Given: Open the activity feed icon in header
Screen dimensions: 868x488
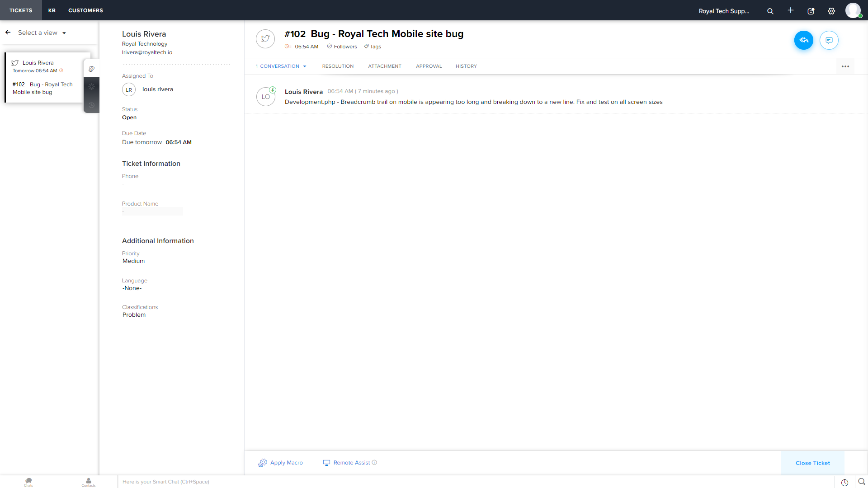Looking at the screenshot, I should pyautogui.click(x=811, y=11).
